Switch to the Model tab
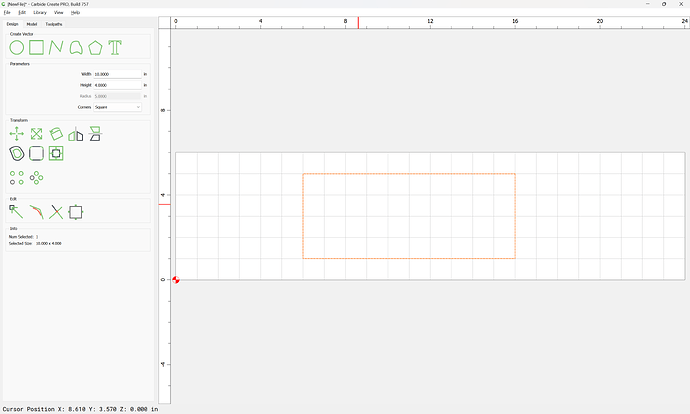Screen dimensions: 690x414 [x=32, y=23]
